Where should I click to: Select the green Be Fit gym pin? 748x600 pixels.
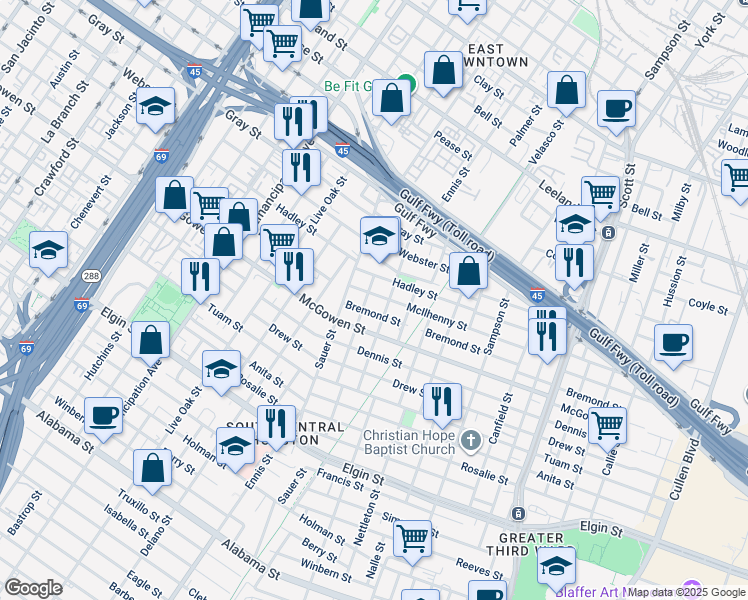(406, 82)
